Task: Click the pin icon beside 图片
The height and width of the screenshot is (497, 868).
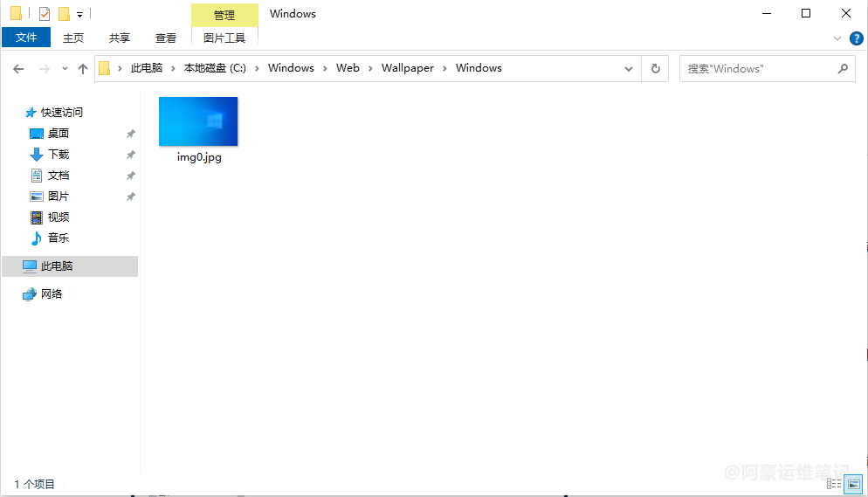Action: pos(131,197)
